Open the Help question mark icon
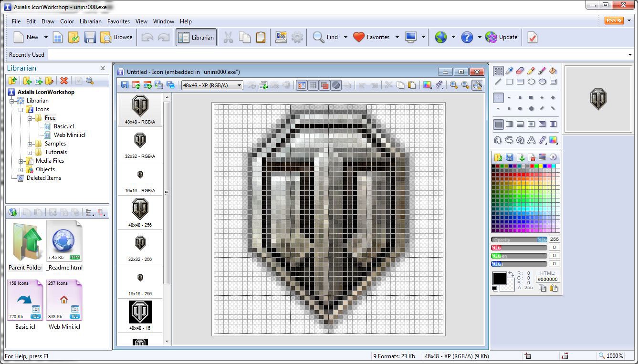 click(x=467, y=37)
